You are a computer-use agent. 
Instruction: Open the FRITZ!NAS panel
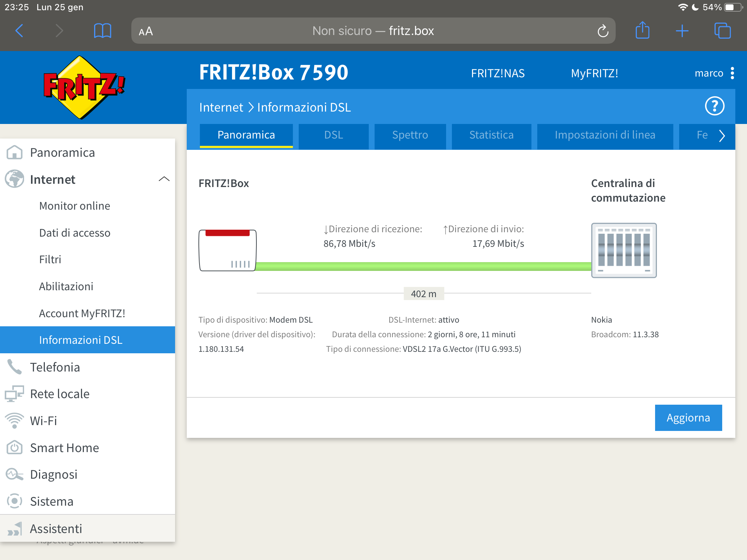coord(497,72)
